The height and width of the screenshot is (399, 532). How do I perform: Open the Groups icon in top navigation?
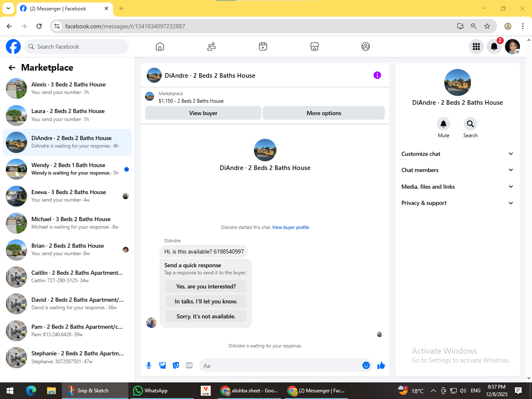pos(366,47)
